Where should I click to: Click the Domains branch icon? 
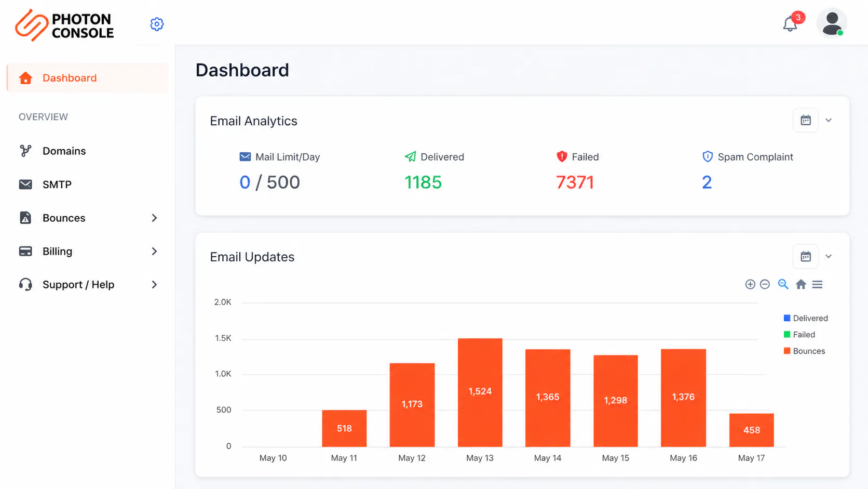coord(25,151)
